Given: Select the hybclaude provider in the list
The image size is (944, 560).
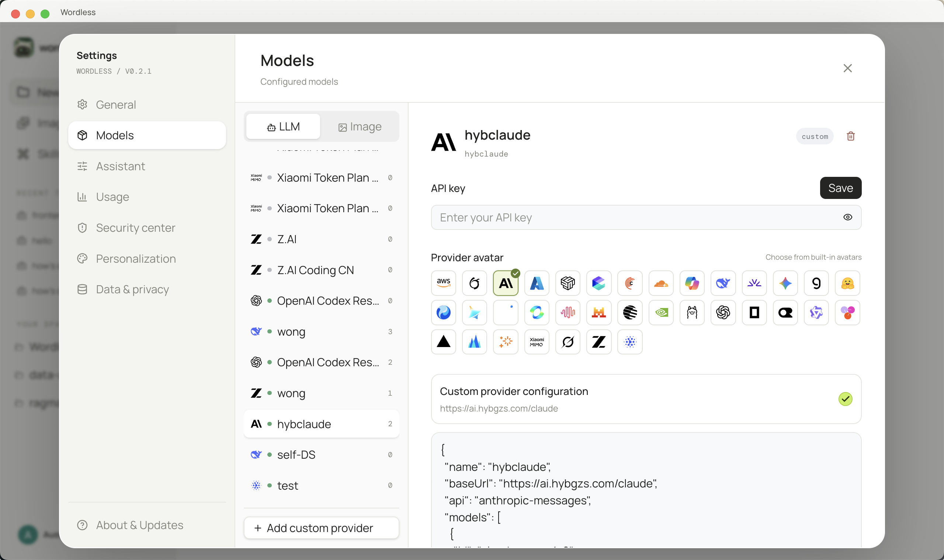Looking at the screenshot, I should point(321,424).
